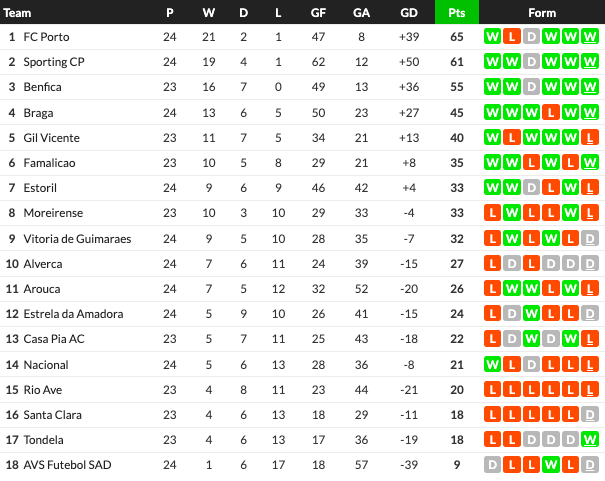This screenshot has width=605, height=481.
Task: Select Braga's only loss form badge
Action: (x=551, y=112)
